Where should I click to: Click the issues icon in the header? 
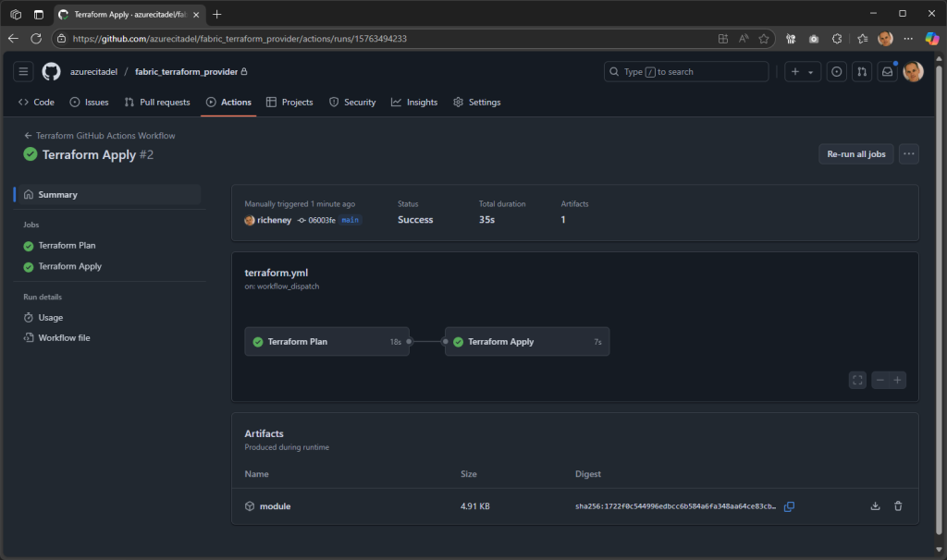836,71
